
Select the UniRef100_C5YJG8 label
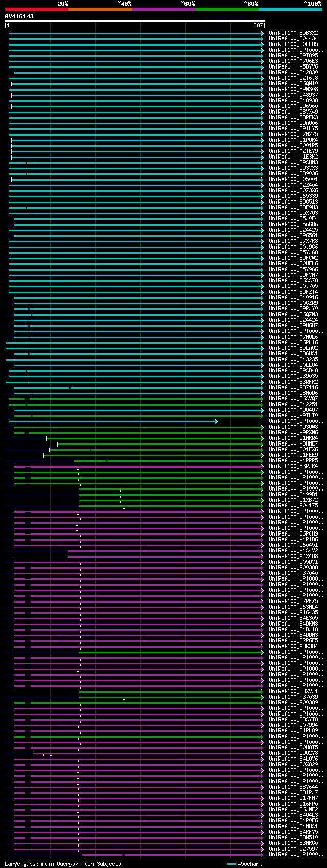point(293,252)
